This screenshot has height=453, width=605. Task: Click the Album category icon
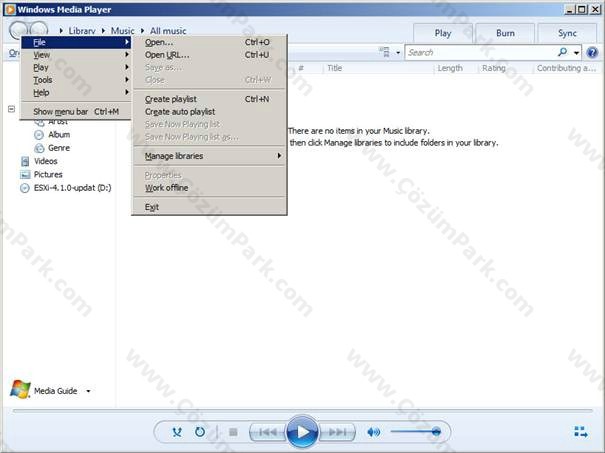click(x=39, y=135)
